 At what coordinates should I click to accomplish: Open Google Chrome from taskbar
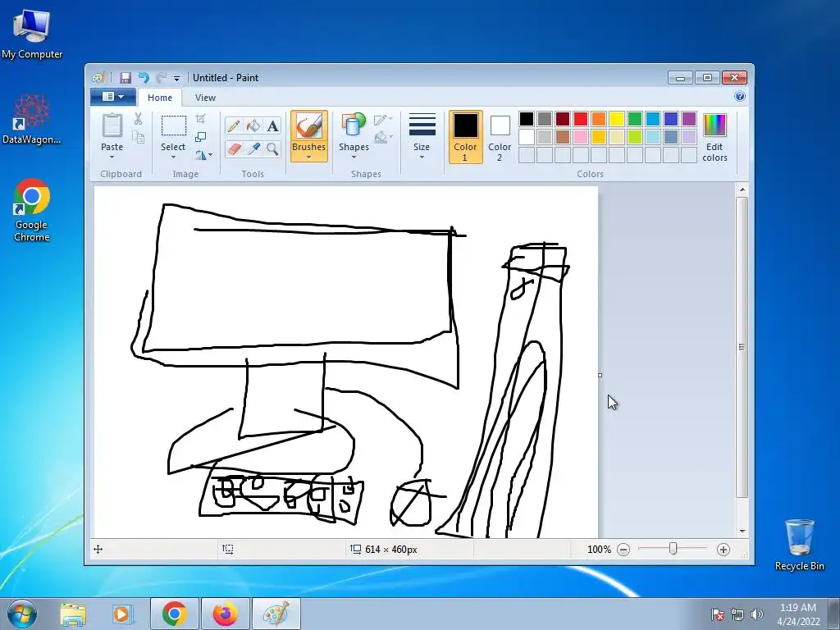[x=175, y=614]
